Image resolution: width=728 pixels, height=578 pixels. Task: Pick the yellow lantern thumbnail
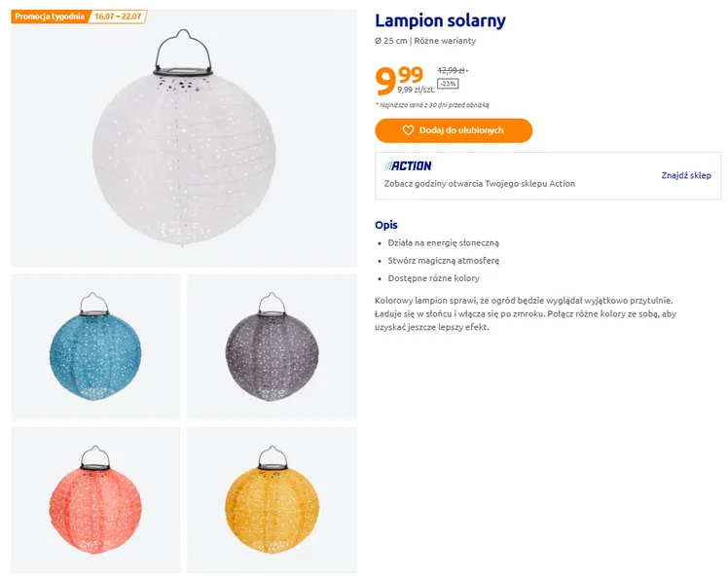click(272, 499)
